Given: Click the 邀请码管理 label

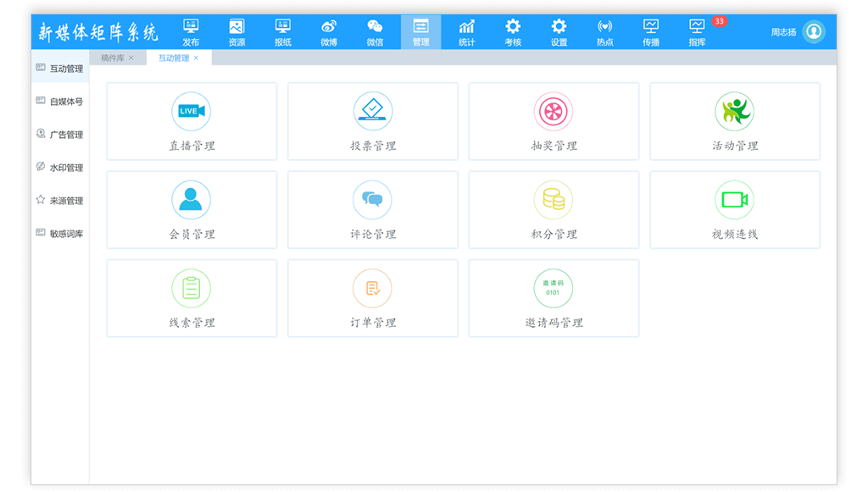Looking at the screenshot, I should pyautogui.click(x=554, y=323).
